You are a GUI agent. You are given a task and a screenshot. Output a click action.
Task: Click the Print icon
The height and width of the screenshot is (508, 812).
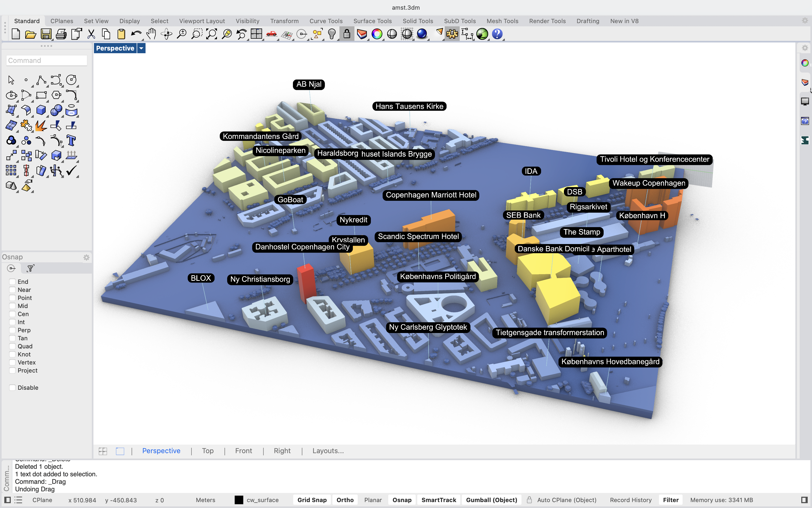[x=61, y=34]
